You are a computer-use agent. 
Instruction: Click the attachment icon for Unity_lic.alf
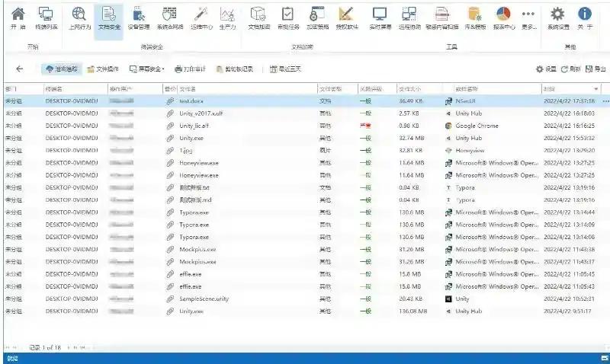[x=170, y=126]
